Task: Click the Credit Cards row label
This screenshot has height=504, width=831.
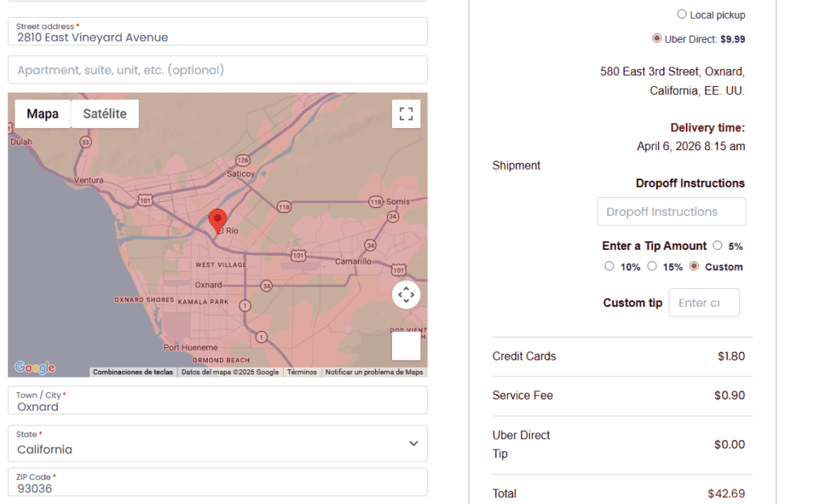Action: click(x=524, y=356)
